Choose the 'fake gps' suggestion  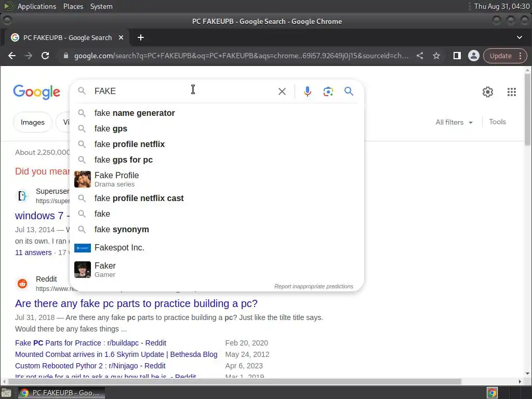click(217, 129)
